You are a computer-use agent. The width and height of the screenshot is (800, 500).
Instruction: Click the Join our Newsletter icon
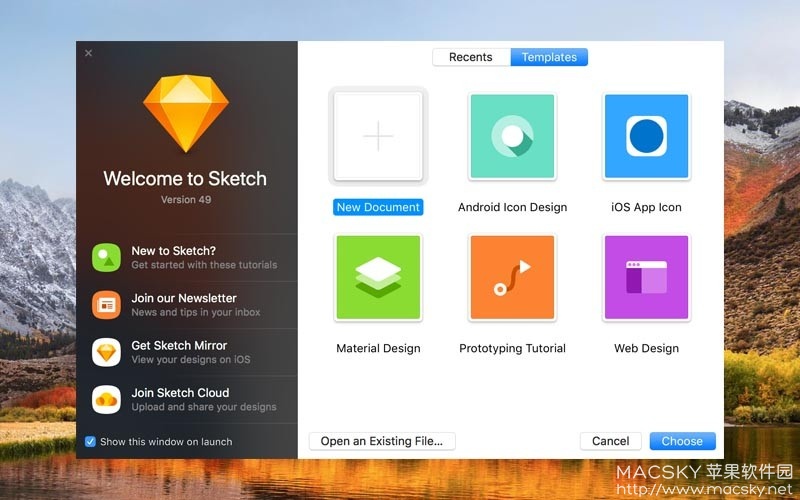click(106, 305)
